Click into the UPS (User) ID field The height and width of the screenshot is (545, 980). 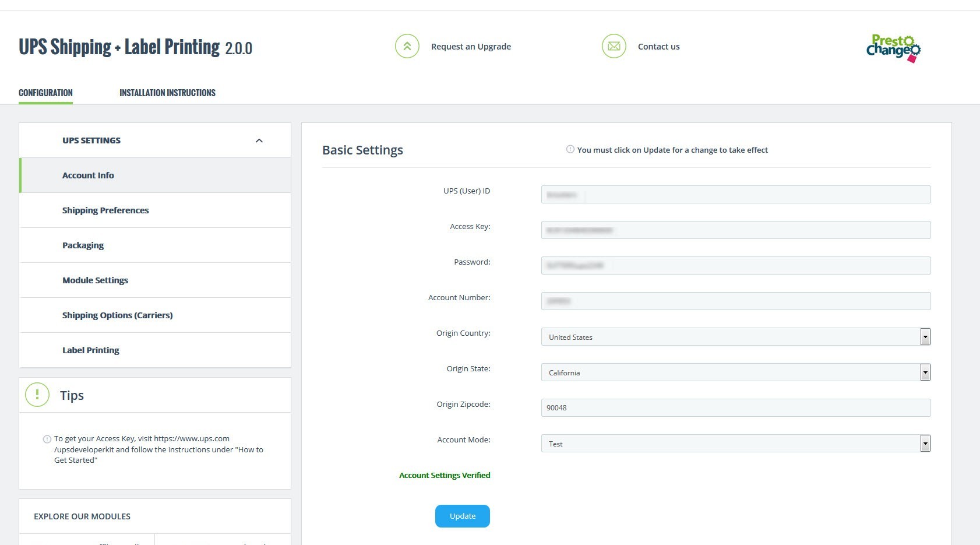tap(736, 194)
